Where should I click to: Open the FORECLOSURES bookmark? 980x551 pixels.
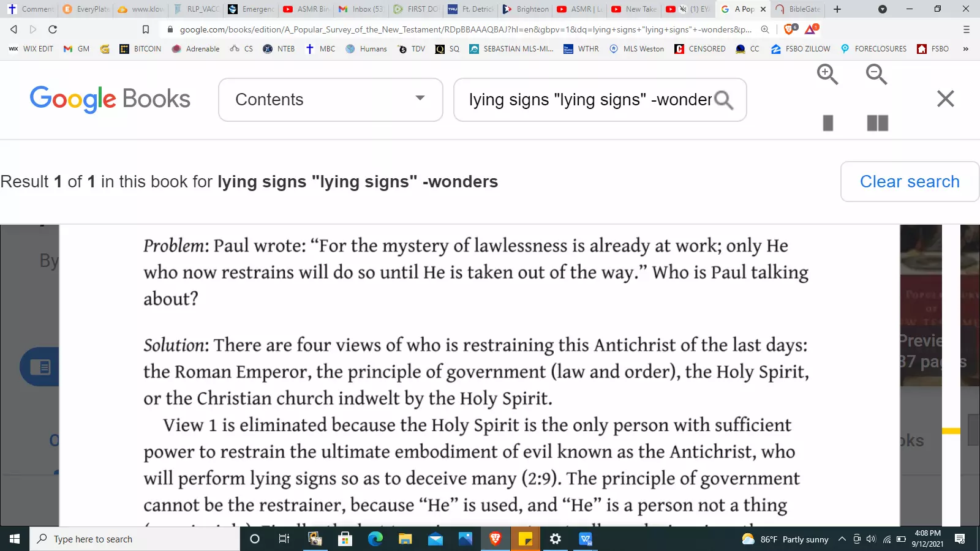tap(873, 49)
